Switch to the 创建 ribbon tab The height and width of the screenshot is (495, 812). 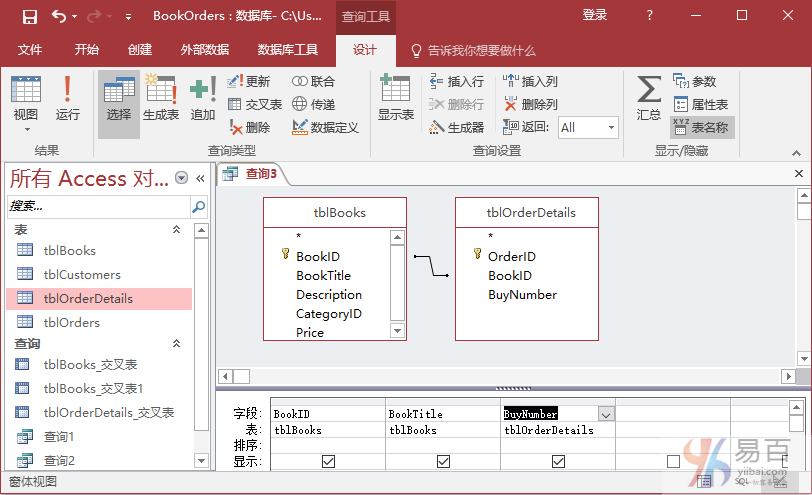tap(140, 50)
